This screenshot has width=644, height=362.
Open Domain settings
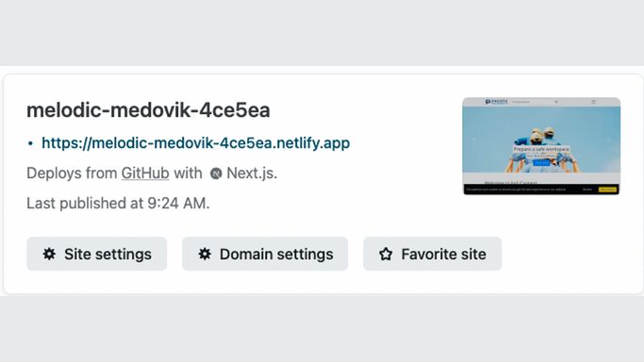click(x=265, y=254)
